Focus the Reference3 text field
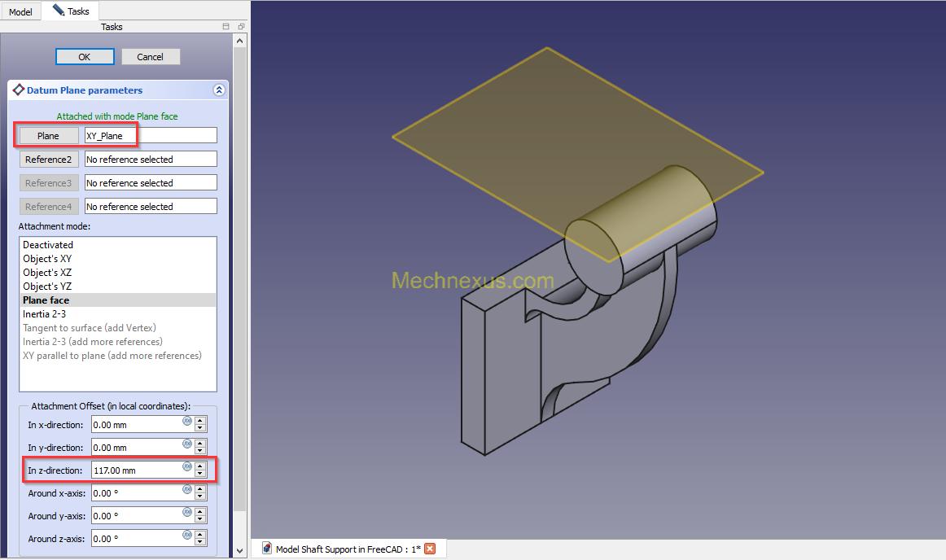 [x=151, y=183]
